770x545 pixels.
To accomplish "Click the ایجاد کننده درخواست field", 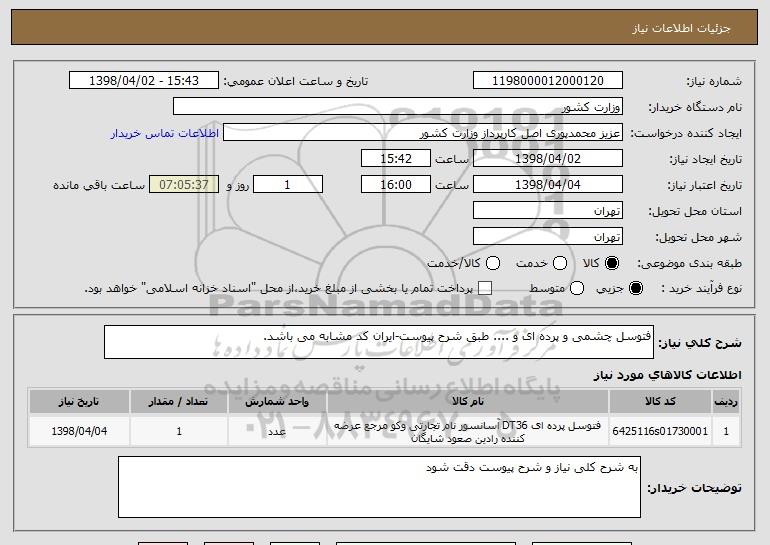I will (423, 133).
